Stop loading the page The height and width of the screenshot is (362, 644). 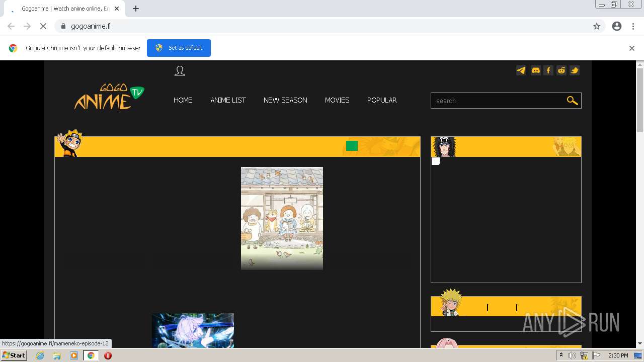[43, 26]
